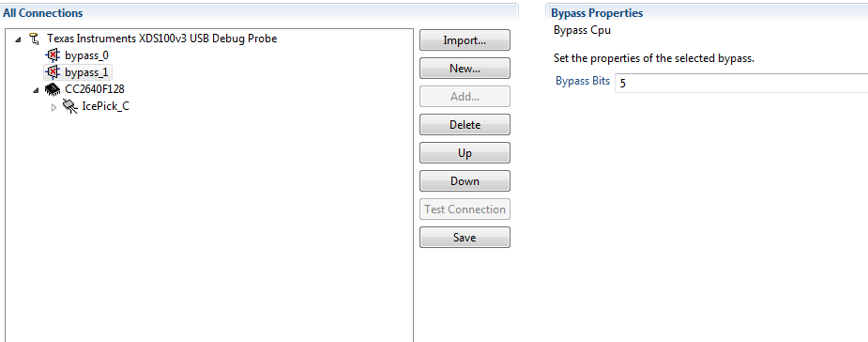Save the target configuration
The height and width of the screenshot is (342, 868).
[464, 237]
